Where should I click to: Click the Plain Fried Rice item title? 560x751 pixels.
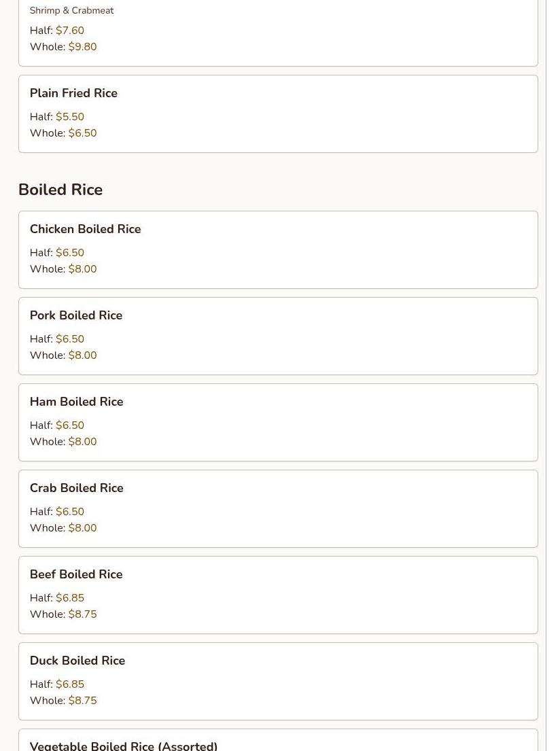point(73,93)
